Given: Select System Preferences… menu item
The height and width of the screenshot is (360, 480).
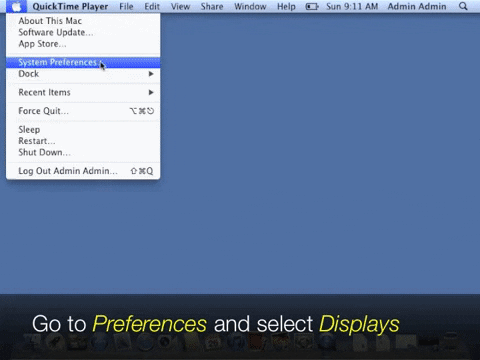Looking at the screenshot, I should pos(83,62).
